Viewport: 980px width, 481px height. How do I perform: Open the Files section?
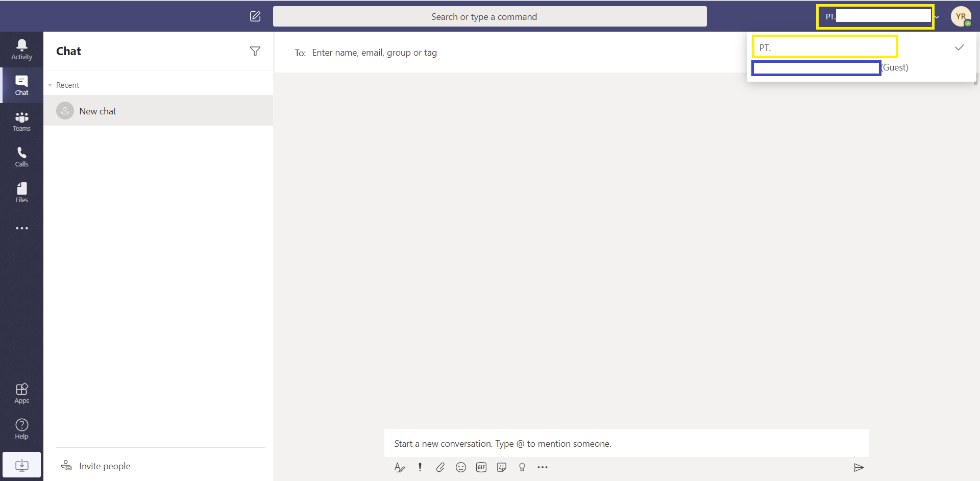[x=21, y=193]
